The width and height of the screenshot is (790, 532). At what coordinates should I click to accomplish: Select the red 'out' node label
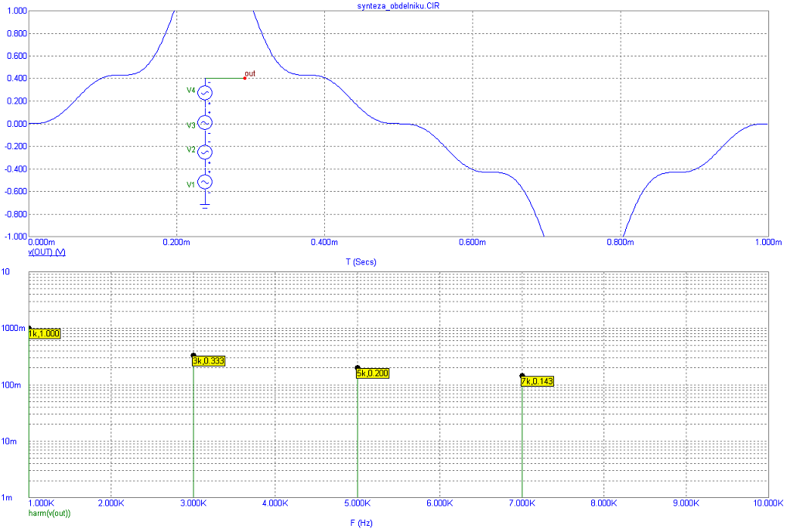click(x=250, y=73)
